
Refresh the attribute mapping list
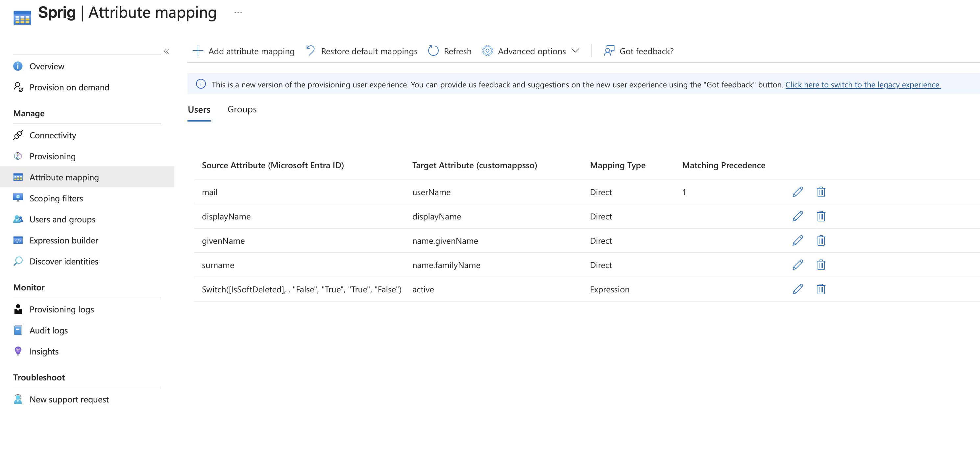[x=449, y=51]
